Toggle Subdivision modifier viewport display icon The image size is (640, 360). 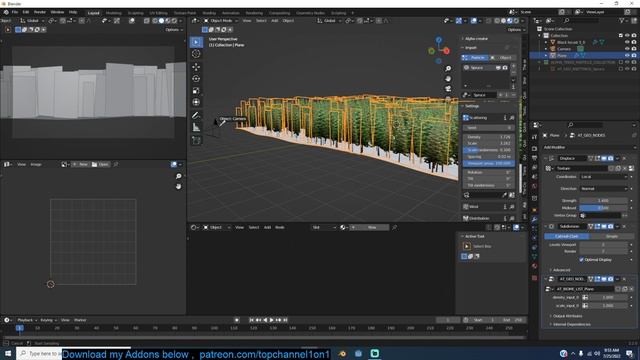[x=604, y=226]
